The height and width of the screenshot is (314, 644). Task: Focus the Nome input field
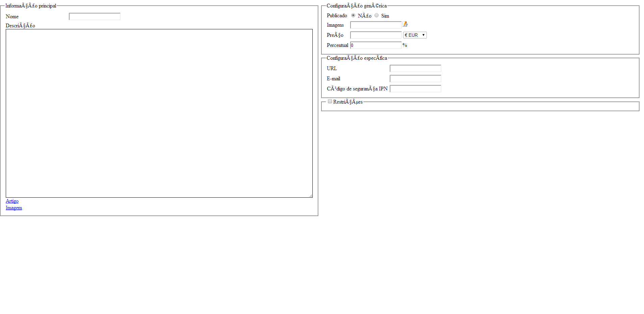[x=95, y=17]
